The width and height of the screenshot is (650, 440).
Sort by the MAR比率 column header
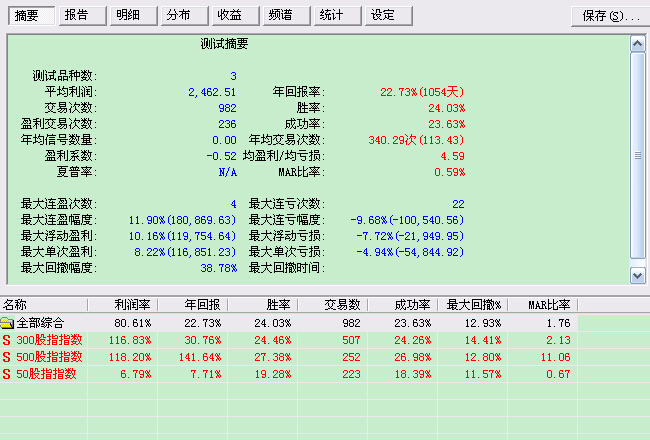point(543,305)
